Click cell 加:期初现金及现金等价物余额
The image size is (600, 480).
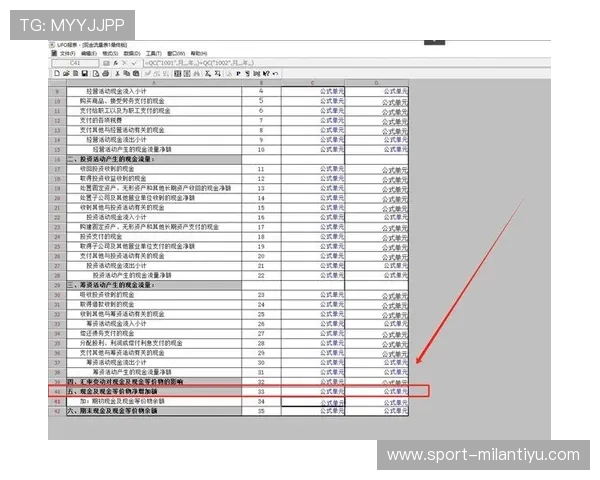point(154,402)
